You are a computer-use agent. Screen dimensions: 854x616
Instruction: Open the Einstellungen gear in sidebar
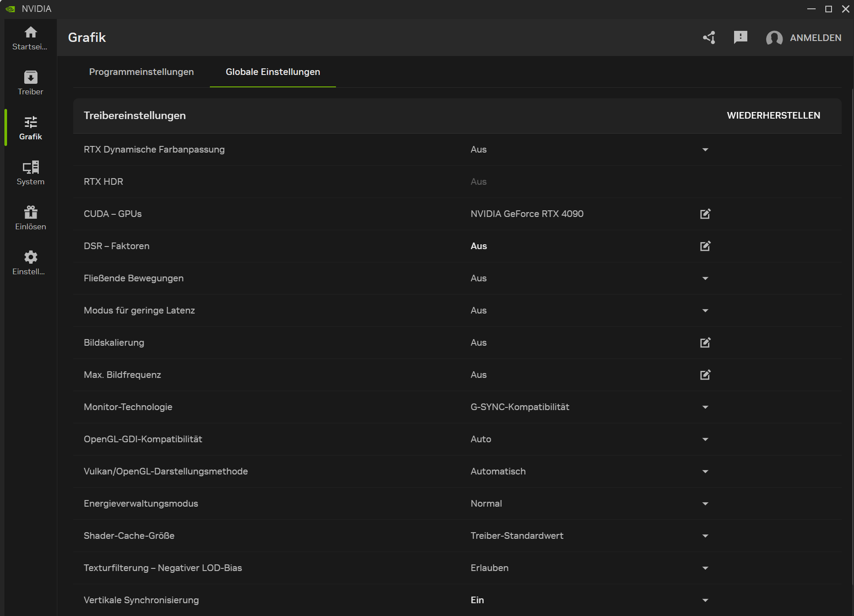pos(30,263)
